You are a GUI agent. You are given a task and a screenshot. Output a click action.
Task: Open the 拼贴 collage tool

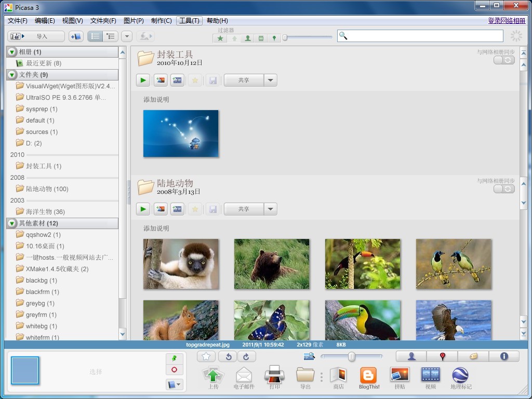(400, 375)
